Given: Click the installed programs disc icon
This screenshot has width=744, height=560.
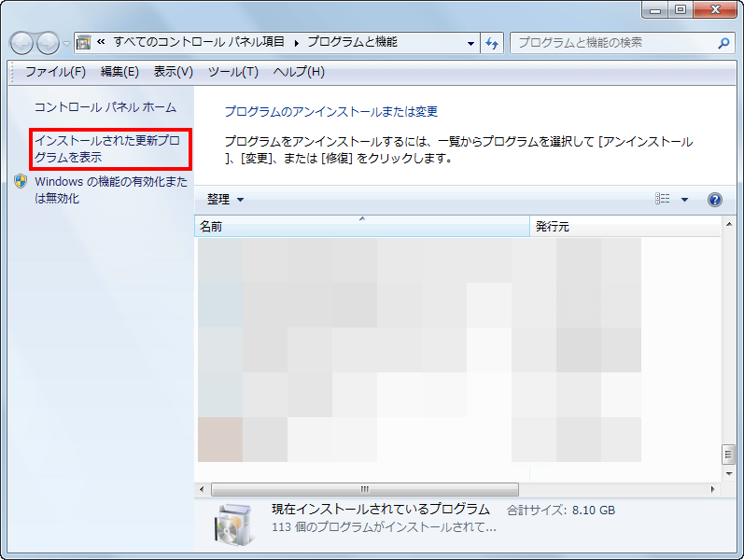Looking at the screenshot, I should [x=233, y=525].
